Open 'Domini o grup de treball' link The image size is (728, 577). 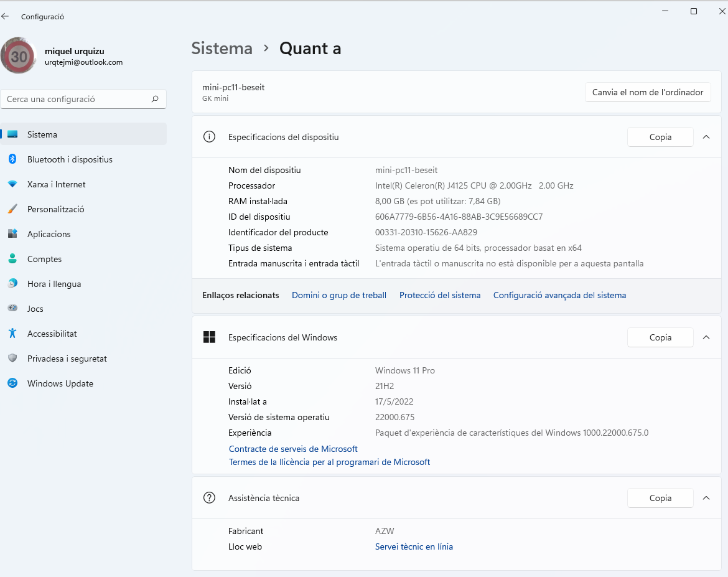(x=339, y=295)
